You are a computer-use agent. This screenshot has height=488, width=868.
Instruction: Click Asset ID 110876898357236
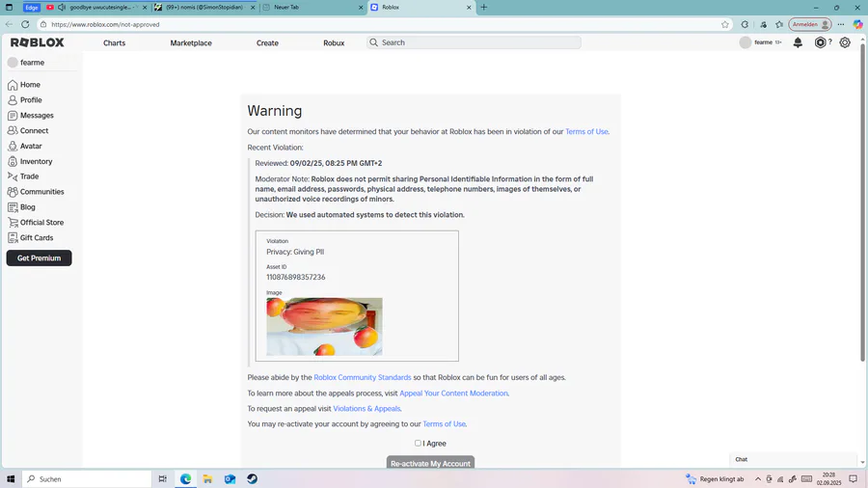(296, 277)
